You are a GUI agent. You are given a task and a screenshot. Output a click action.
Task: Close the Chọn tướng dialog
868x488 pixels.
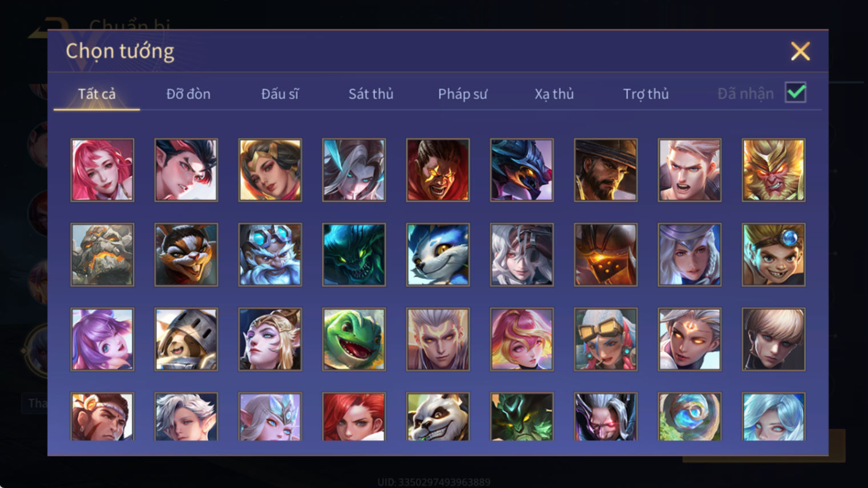(800, 51)
